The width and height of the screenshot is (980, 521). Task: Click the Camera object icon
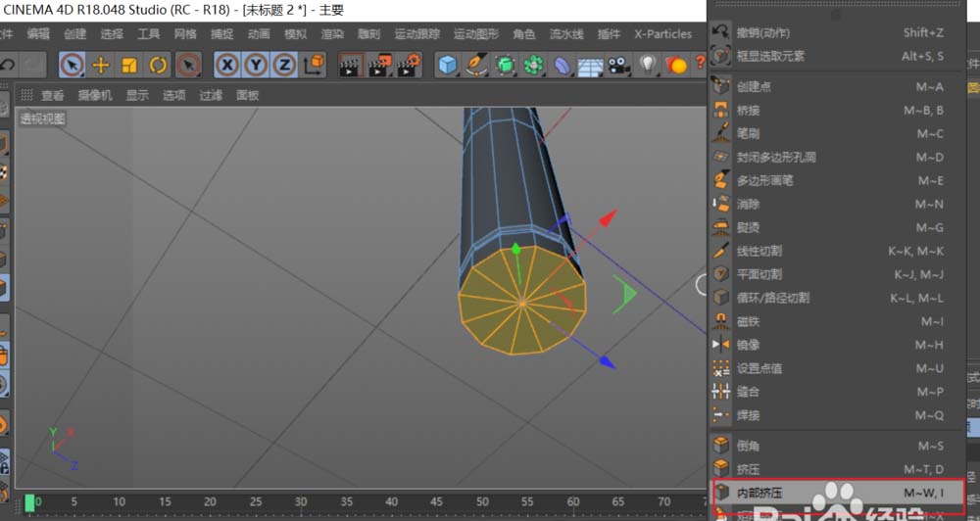click(617, 65)
